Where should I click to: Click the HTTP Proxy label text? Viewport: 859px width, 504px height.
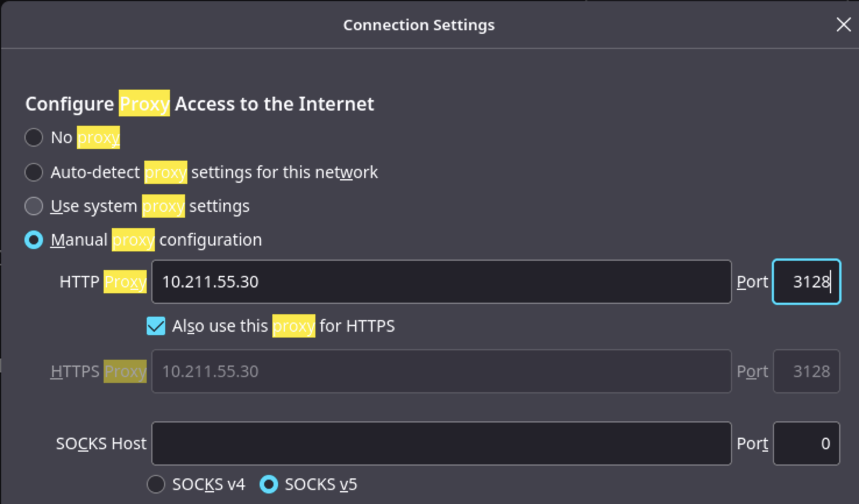[x=102, y=282]
